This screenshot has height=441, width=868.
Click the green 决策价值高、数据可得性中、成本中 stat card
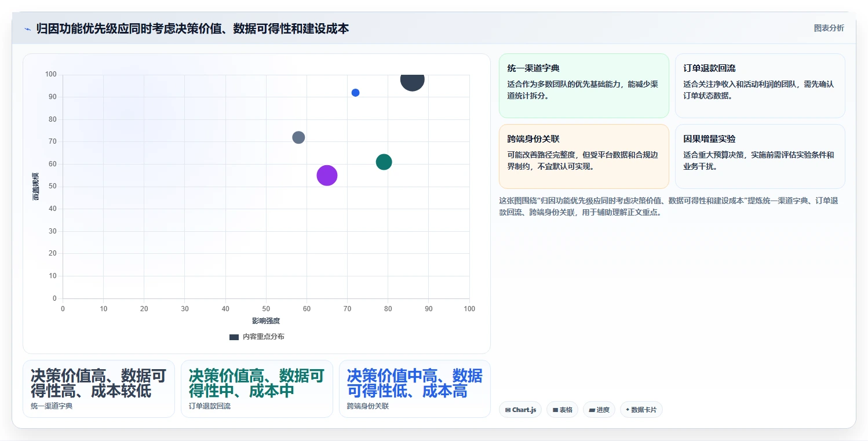(x=257, y=389)
